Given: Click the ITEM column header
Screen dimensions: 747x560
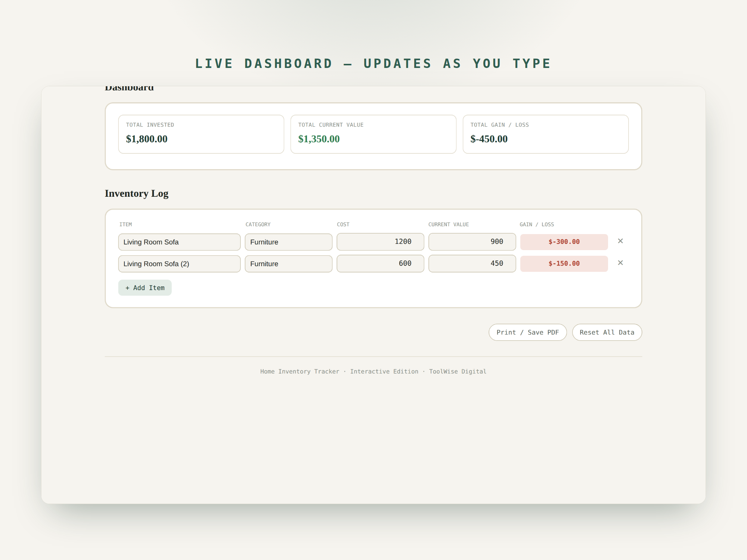Looking at the screenshot, I should [125, 224].
